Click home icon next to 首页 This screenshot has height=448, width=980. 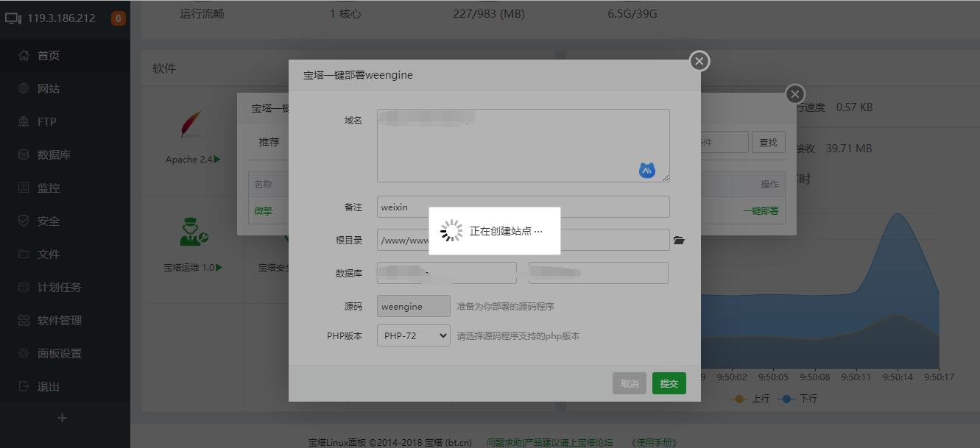coord(24,55)
